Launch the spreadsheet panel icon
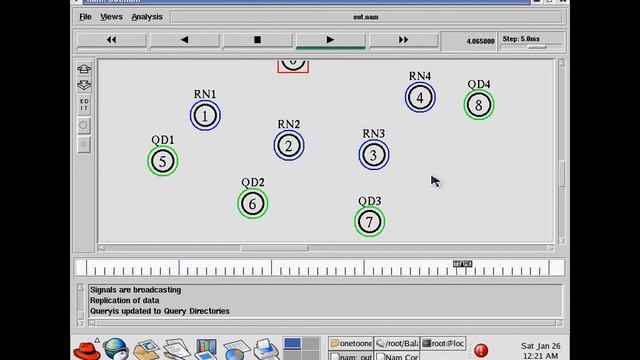 coord(236,350)
